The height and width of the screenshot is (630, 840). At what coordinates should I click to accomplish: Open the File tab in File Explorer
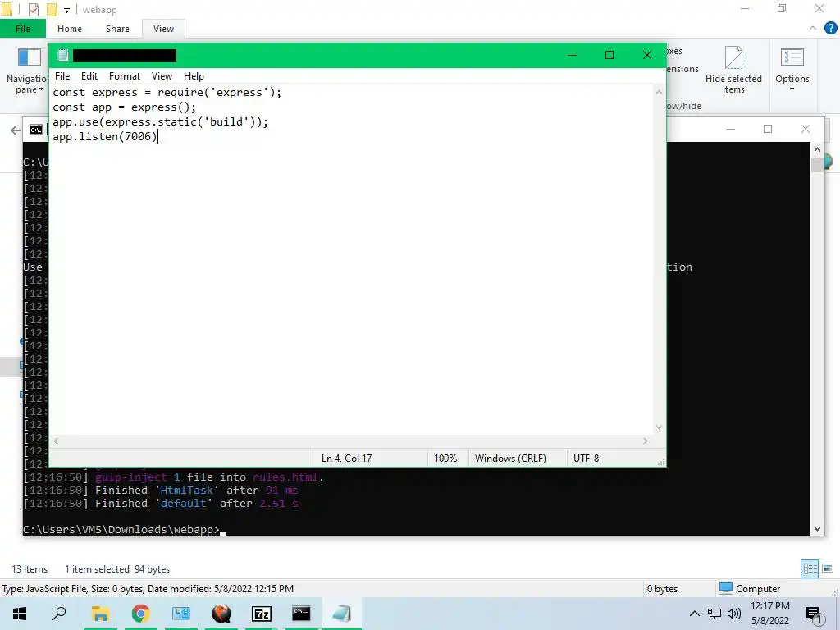pyautogui.click(x=23, y=29)
